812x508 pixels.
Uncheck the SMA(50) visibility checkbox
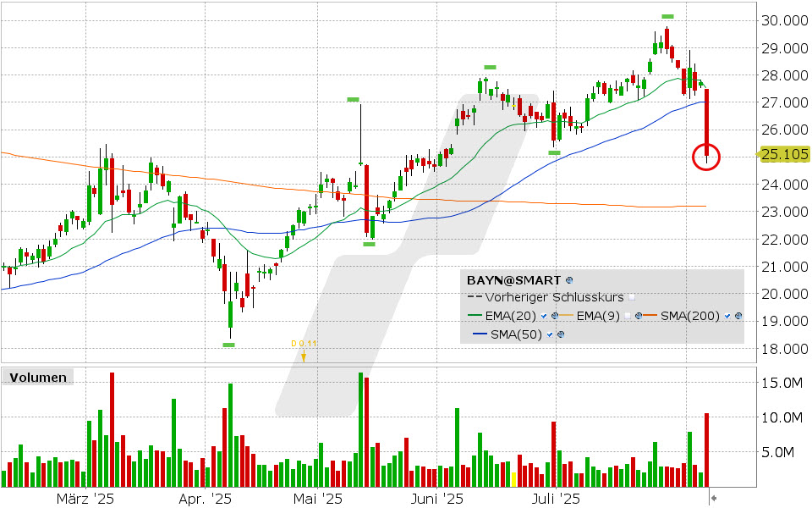[x=550, y=334]
